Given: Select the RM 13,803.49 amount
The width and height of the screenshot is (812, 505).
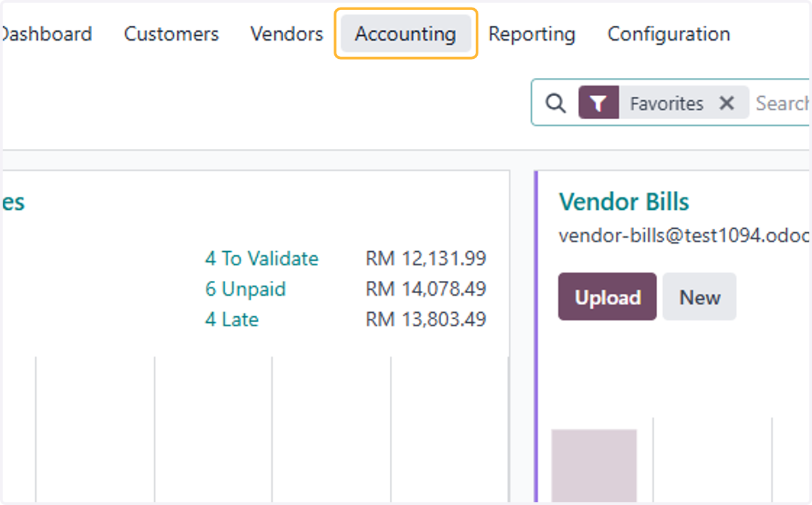Looking at the screenshot, I should coord(426,319).
